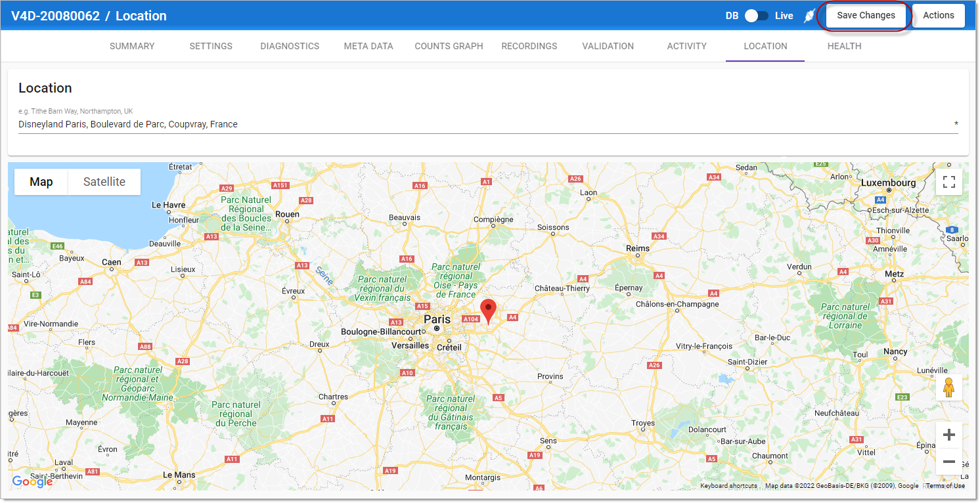Open the Activity tab
Viewport: 980px width, 503px height.
686,46
